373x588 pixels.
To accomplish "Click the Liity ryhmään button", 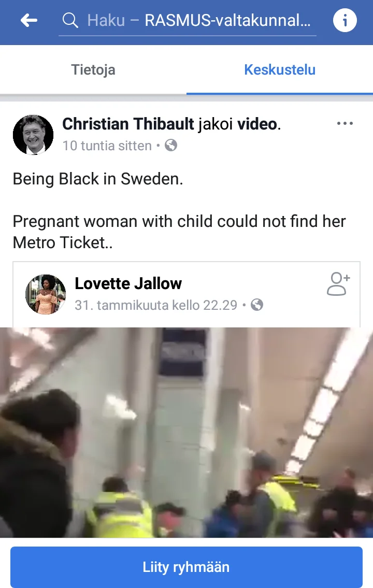I will [x=187, y=567].
